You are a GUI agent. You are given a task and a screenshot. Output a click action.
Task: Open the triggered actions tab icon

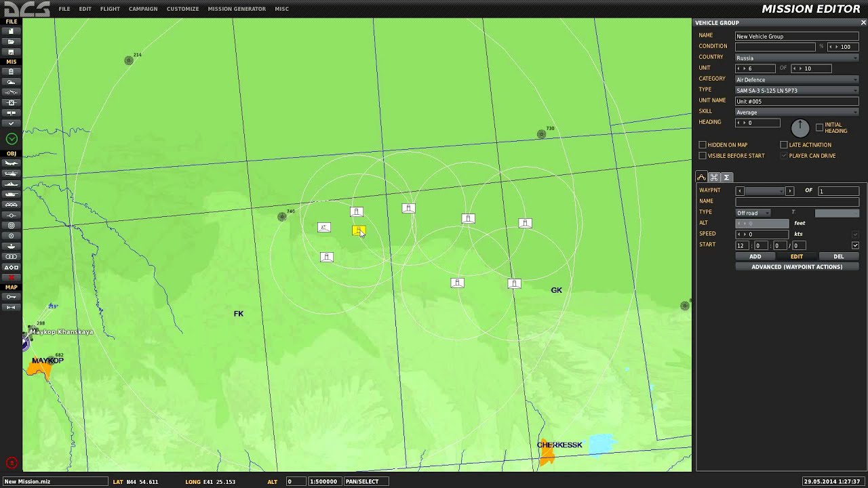(x=714, y=177)
